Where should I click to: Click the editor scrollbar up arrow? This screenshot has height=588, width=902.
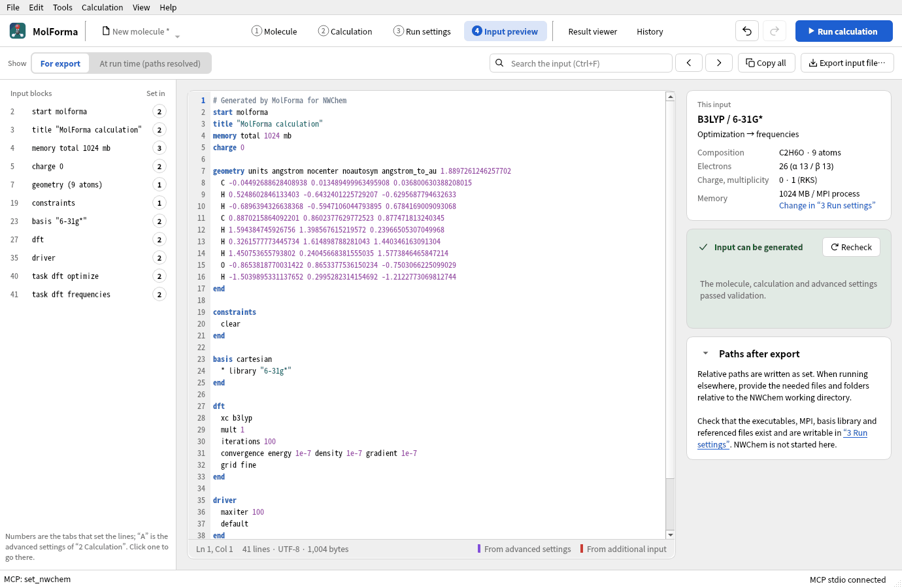pyautogui.click(x=670, y=97)
